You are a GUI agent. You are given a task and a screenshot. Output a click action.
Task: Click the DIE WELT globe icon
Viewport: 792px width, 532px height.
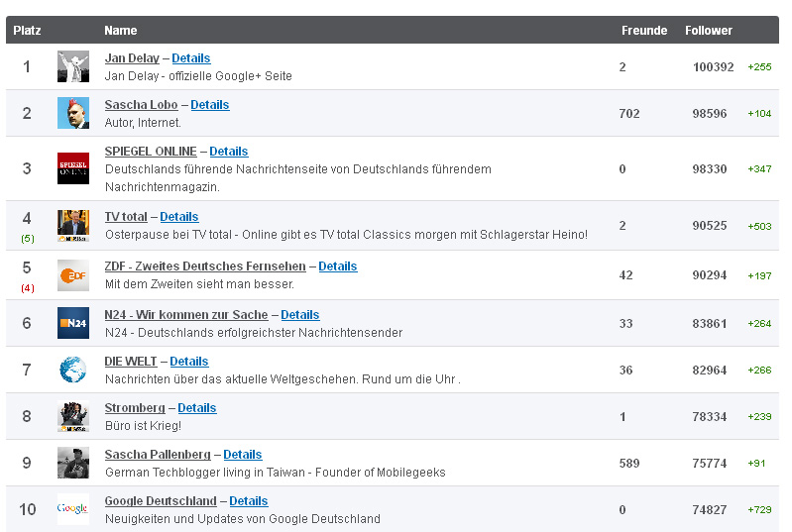coord(73,370)
